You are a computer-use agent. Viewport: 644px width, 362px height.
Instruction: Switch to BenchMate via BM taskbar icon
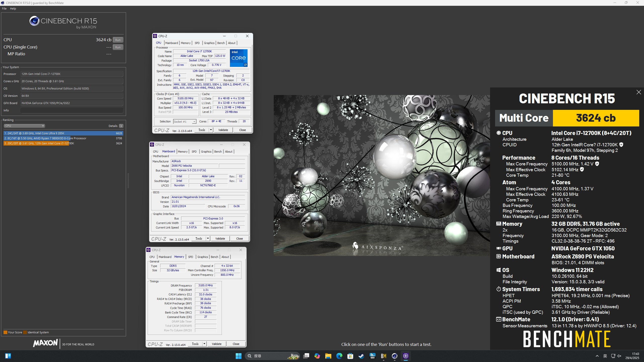pyautogui.click(x=383, y=356)
